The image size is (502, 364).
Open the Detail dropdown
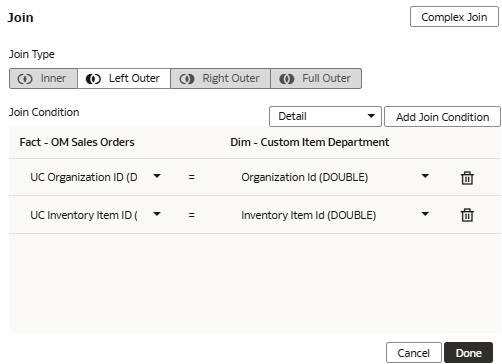[325, 117]
